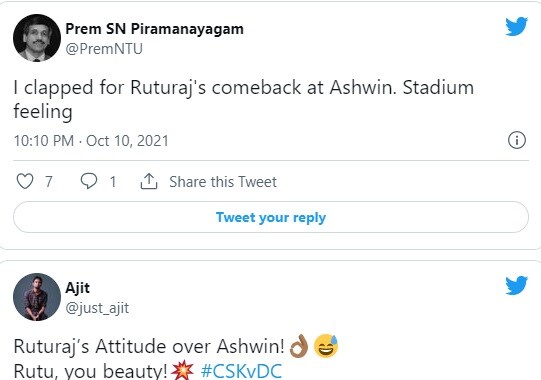
Task: Open the Ajit display name
Action: pyautogui.click(x=78, y=288)
